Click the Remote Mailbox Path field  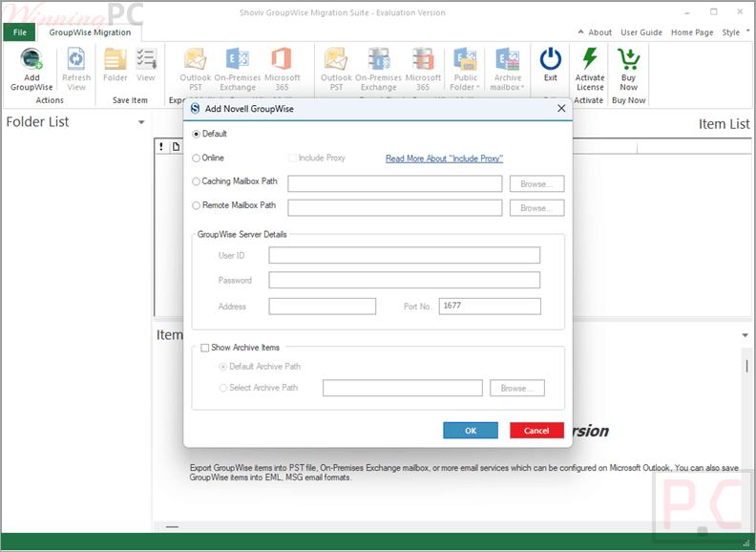tap(395, 208)
